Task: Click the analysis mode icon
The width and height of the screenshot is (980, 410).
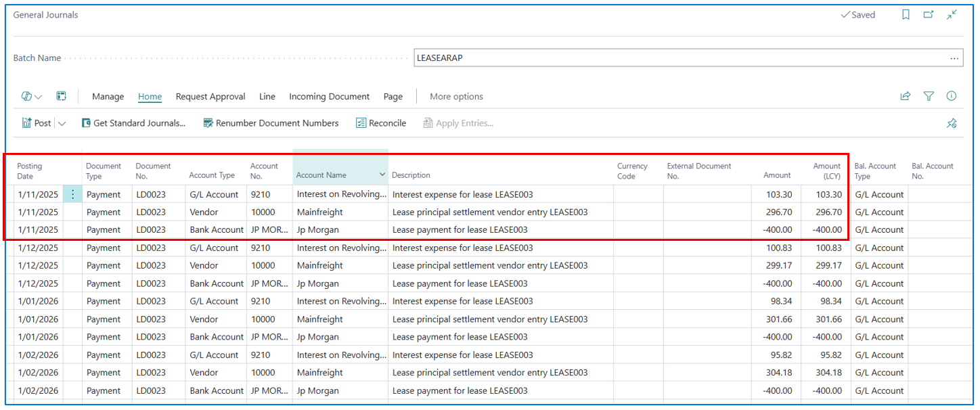Action: click(31, 97)
